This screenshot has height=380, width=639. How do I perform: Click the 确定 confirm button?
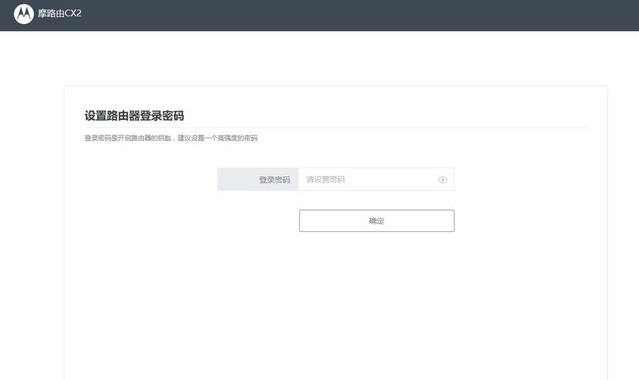377,221
